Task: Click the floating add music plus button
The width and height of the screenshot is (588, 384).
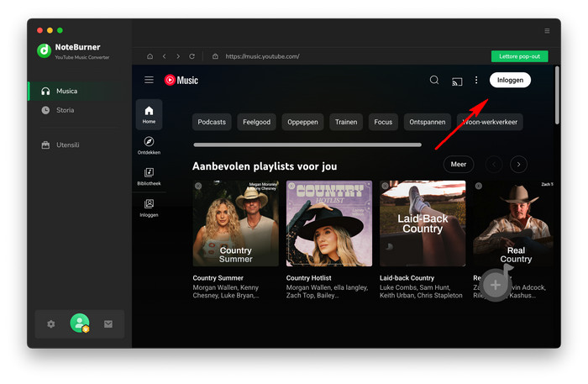Action: [x=496, y=285]
